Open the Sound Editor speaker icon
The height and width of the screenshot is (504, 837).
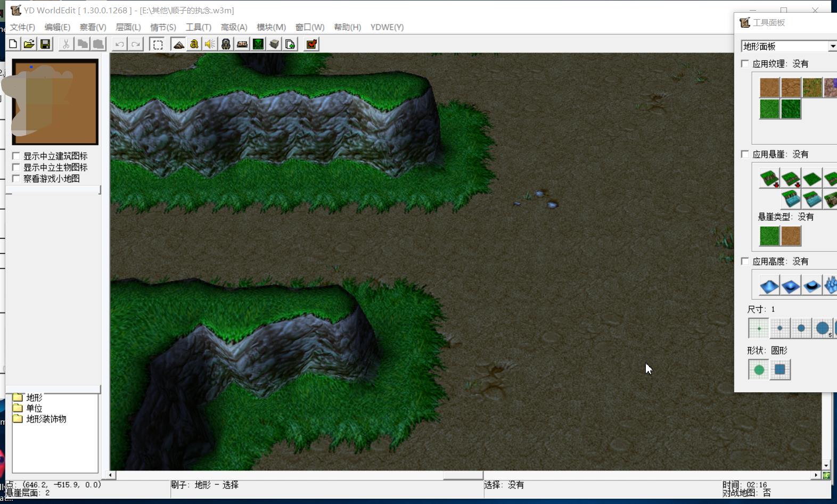click(210, 44)
